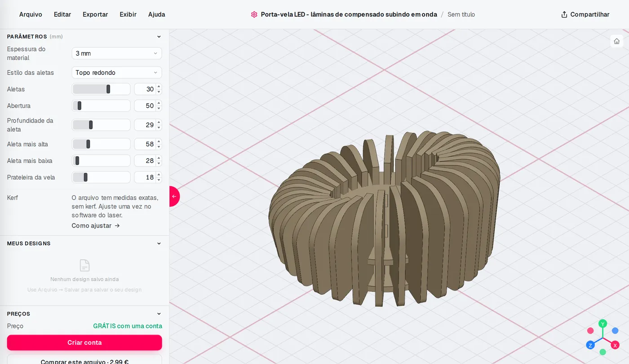
Task: Click the Prateleira da vela value field
Action: (145, 177)
